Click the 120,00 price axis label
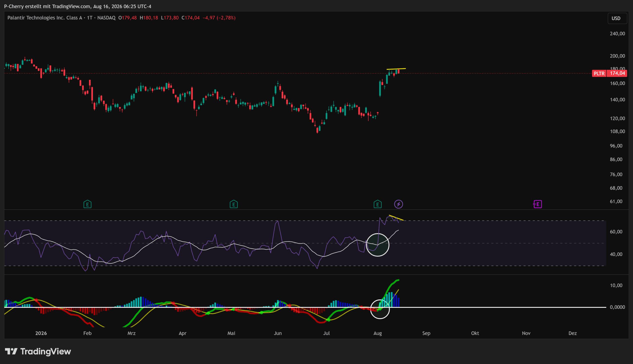 (617, 118)
